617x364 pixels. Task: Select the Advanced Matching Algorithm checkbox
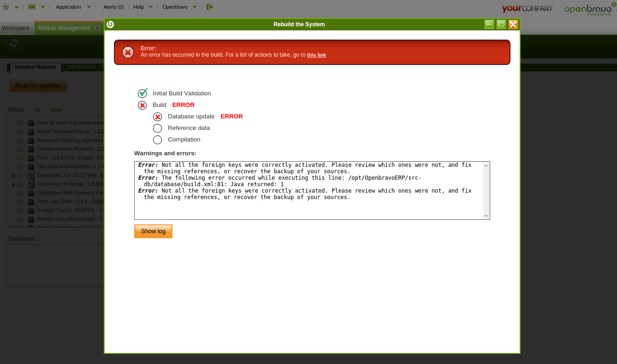[20, 141]
